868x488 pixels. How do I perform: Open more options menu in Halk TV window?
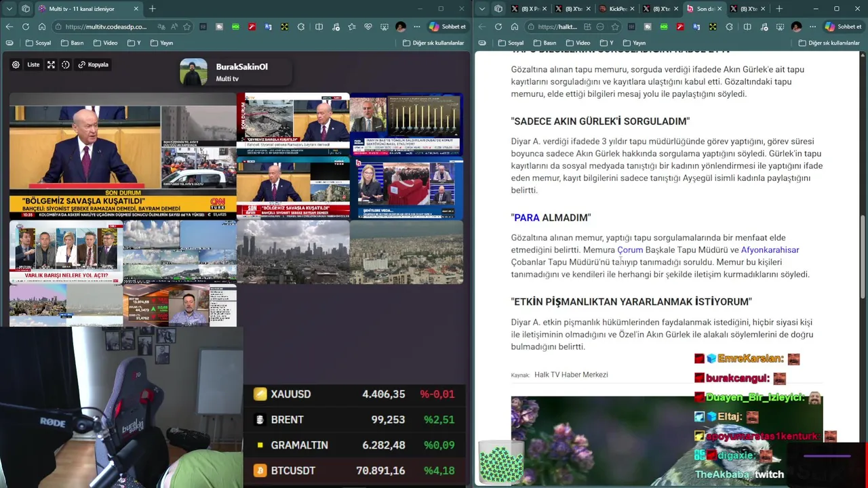click(x=812, y=26)
